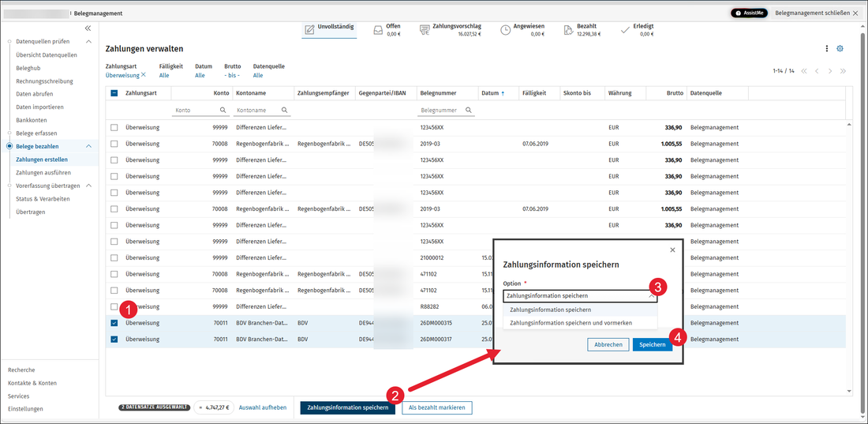Click the Kontoname search magnifier icon

tap(285, 111)
